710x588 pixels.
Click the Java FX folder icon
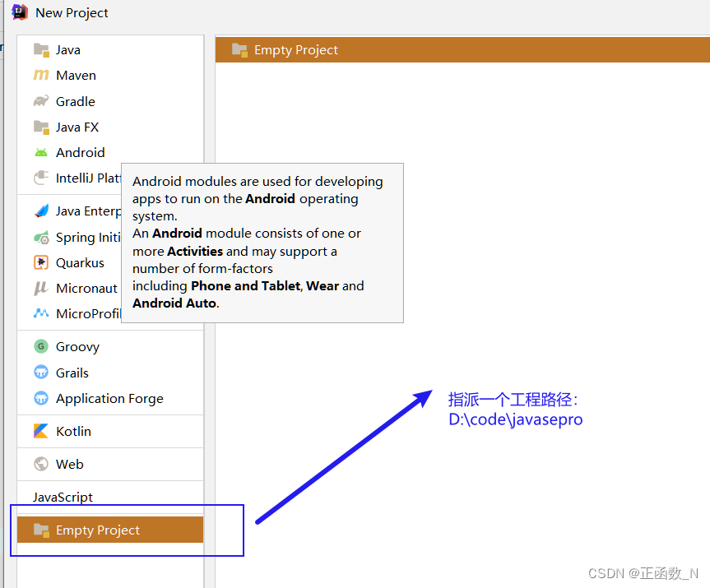(x=41, y=127)
